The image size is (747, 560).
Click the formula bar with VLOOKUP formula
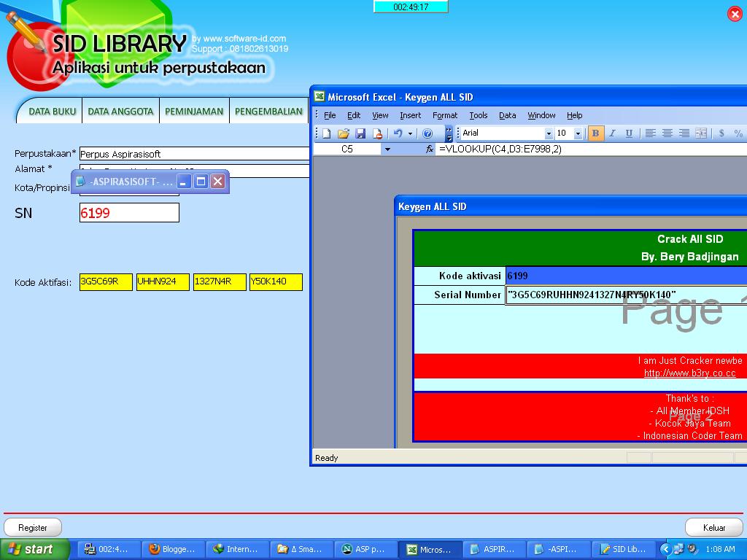pos(591,149)
